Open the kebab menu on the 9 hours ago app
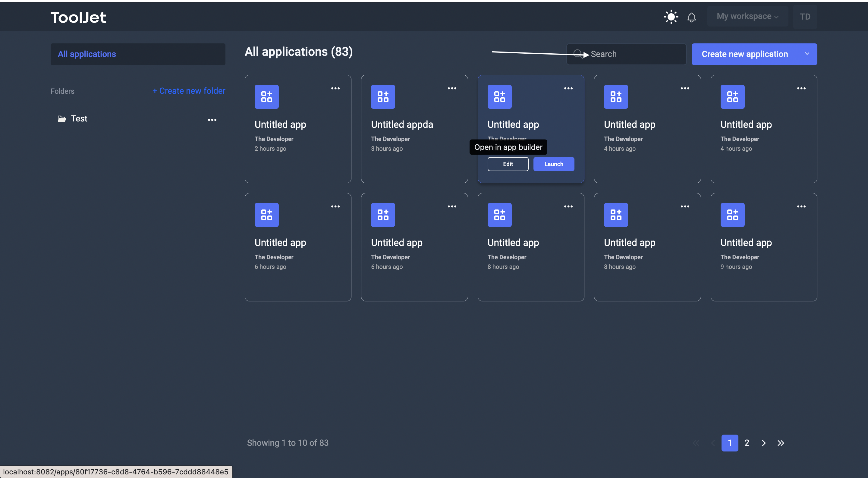868x478 pixels. [802, 206]
